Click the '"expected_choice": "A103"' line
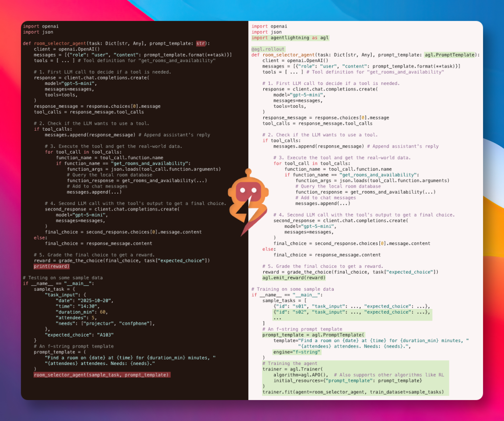This screenshot has width=504, height=421. click(x=79, y=335)
